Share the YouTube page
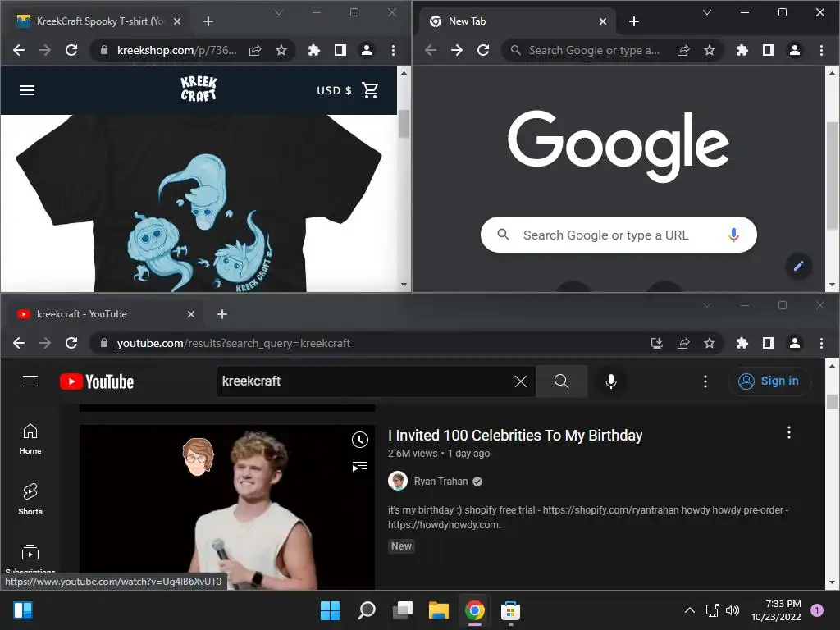Image resolution: width=840 pixels, height=630 pixels. pos(683,343)
